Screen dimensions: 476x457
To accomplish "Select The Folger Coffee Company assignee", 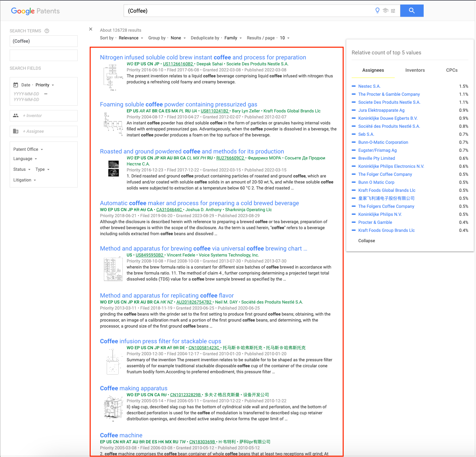I will click(x=385, y=174).
